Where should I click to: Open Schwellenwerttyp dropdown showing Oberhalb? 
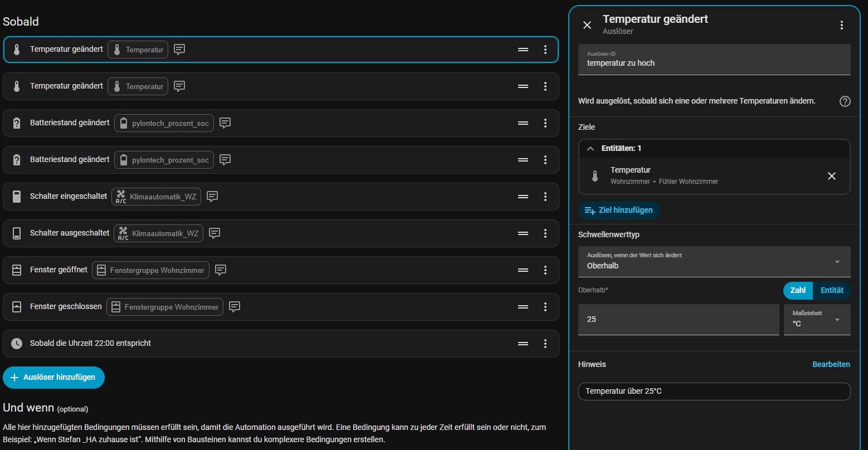pos(714,261)
